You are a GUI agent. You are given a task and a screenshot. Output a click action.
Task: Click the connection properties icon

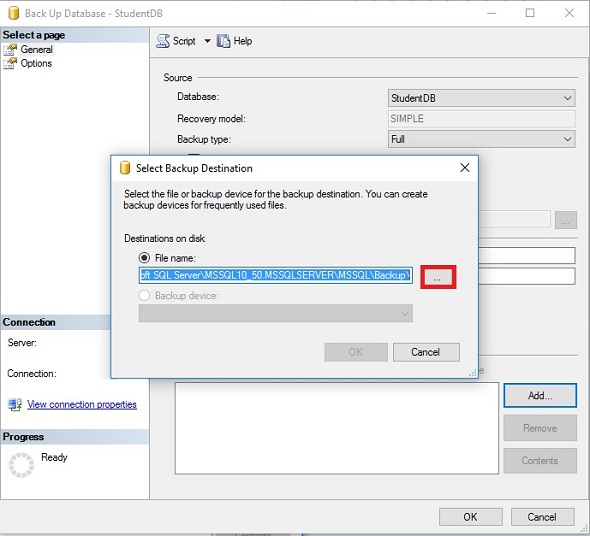tap(15, 405)
